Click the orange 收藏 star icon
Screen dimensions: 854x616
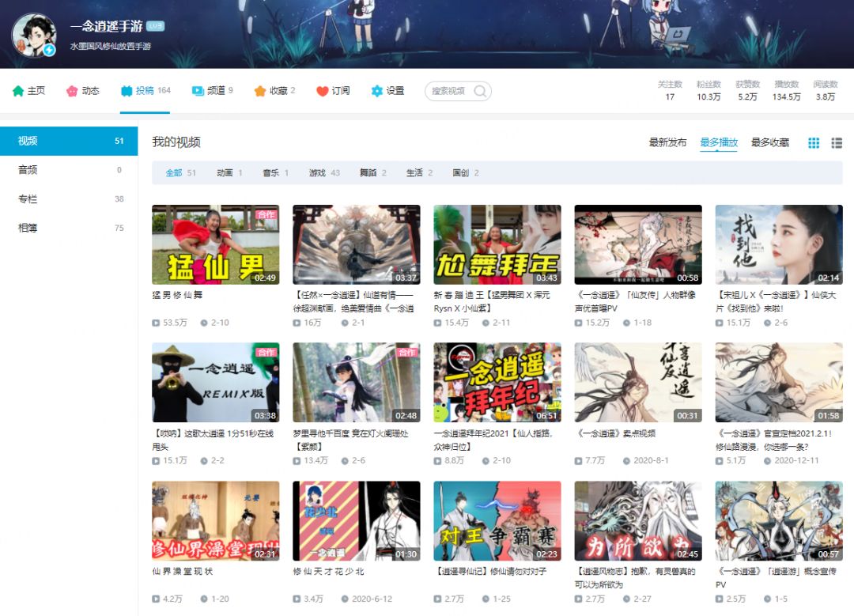coord(260,91)
